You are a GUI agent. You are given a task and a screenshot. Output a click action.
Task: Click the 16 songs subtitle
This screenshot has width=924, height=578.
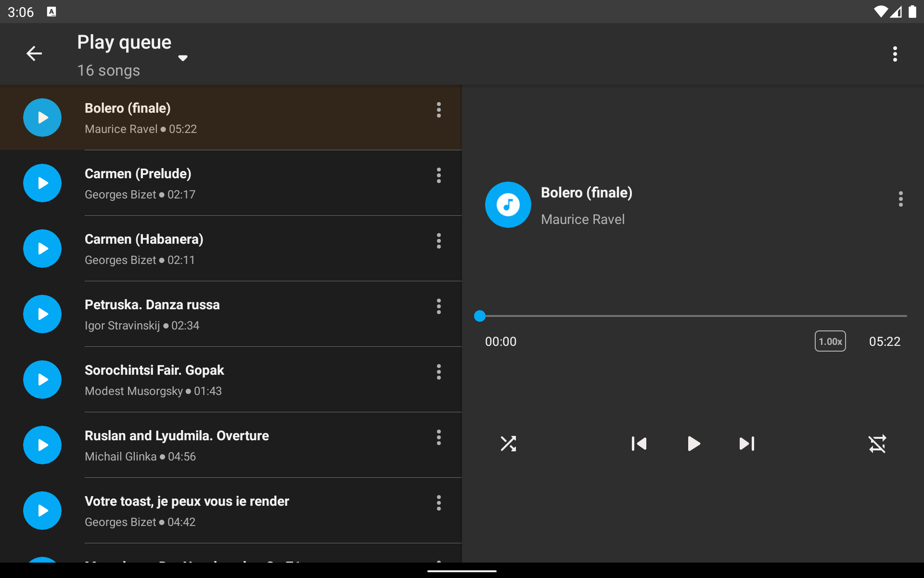109,70
